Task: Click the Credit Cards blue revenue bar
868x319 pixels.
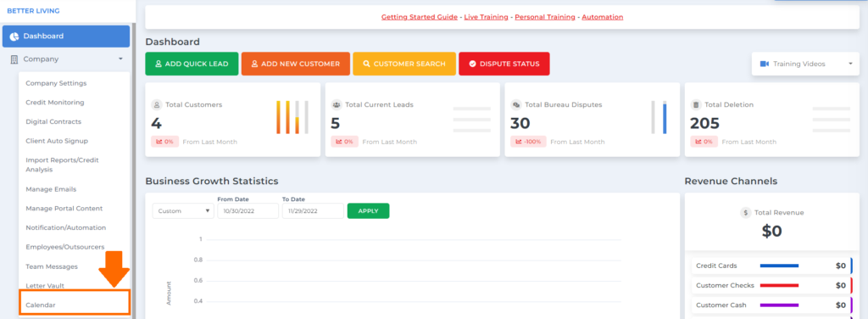Action: tap(780, 266)
